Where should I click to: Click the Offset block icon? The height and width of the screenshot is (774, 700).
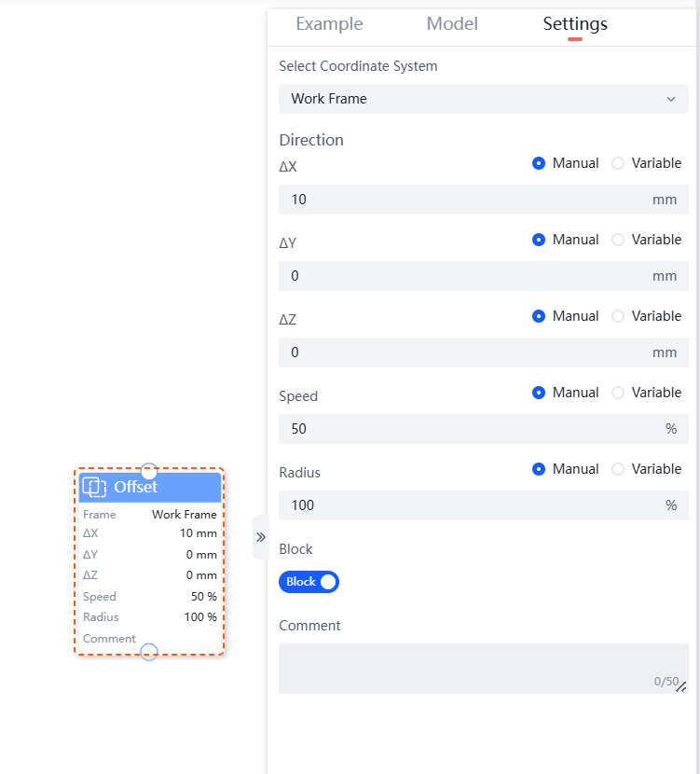coord(94,487)
